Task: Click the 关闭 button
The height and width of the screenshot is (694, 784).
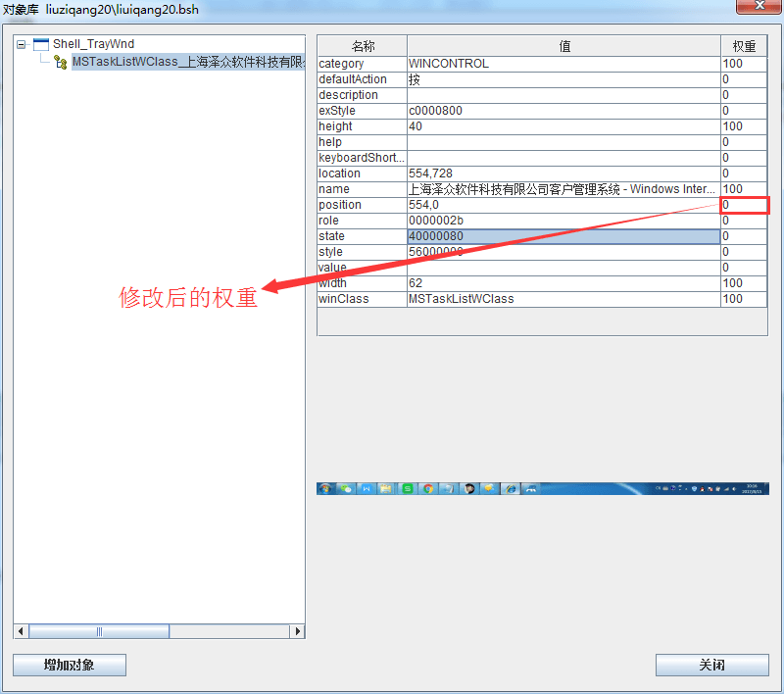Action: (711, 665)
